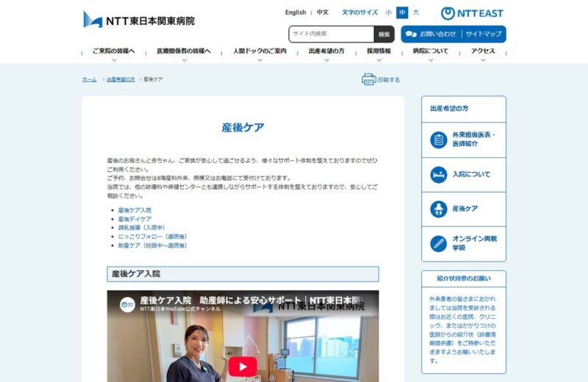
Task: Switch language to English
Action: click(295, 12)
